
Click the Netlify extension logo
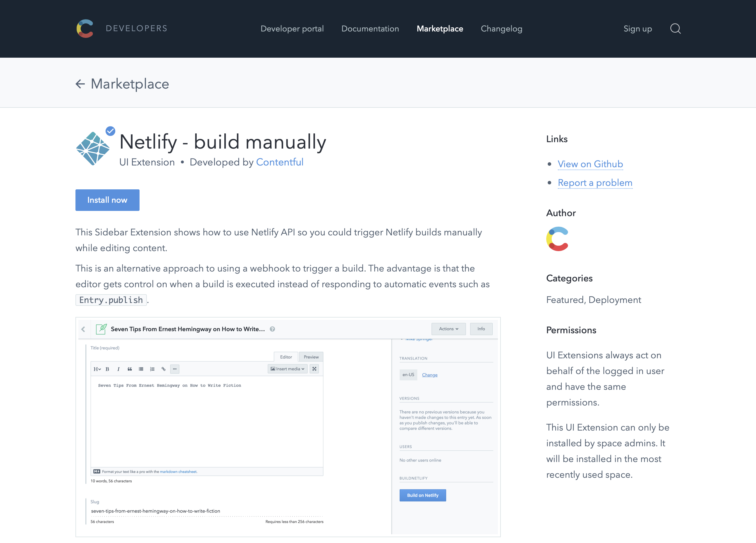[93, 149]
